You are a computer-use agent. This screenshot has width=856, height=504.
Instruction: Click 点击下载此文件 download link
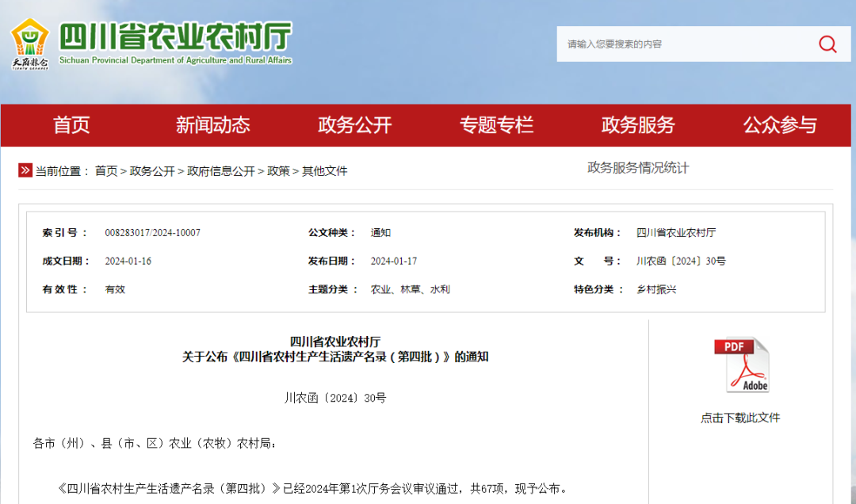pyautogui.click(x=740, y=418)
